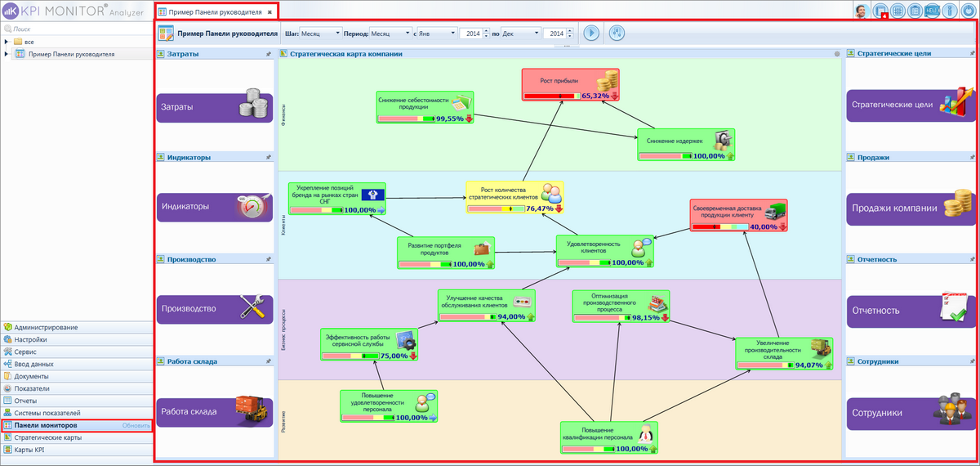
Task: Click the briefcase icon on Развитие портфеля node
Action: (x=482, y=249)
